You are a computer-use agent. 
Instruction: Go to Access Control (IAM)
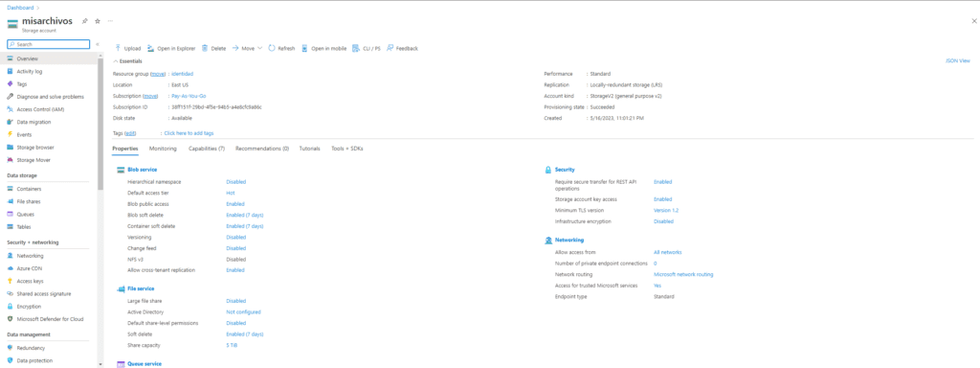pos(40,109)
